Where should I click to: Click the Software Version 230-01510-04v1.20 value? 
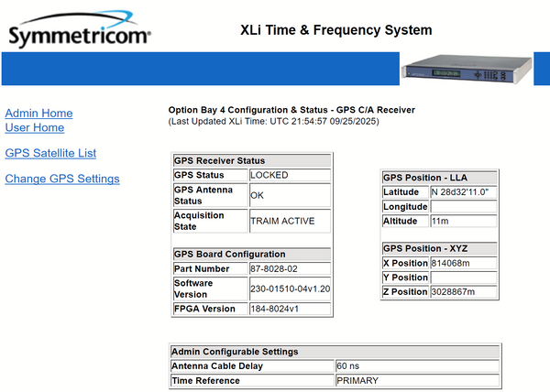point(289,289)
